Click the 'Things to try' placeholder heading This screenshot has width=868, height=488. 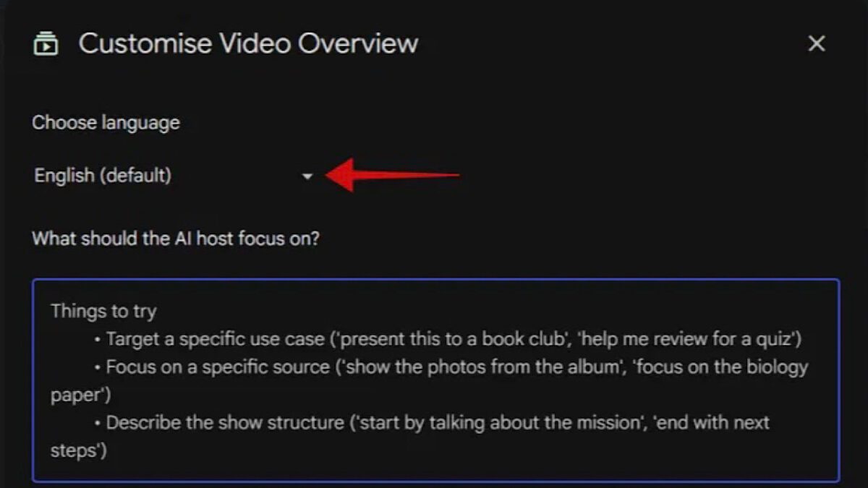(x=103, y=312)
